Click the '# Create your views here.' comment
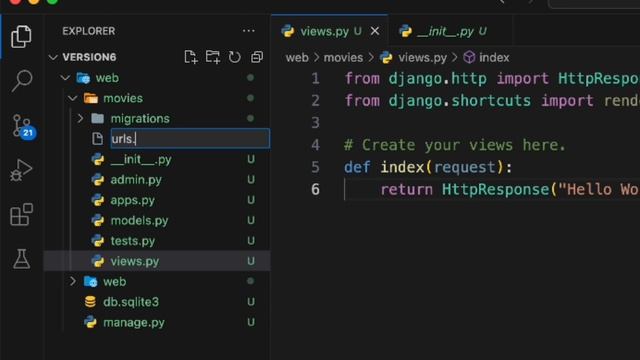Image resolution: width=640 pixels, height=360 pixels. tap(455, 145)
